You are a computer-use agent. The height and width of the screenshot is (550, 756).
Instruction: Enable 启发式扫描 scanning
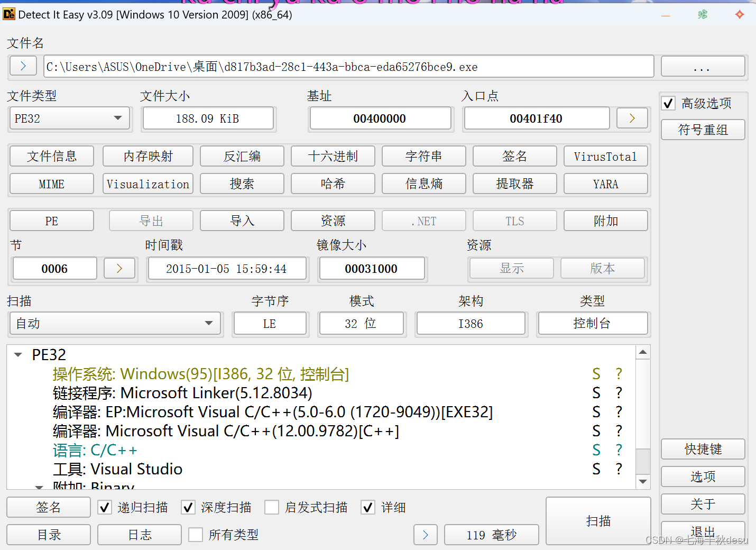pyautogui.click(x=272, y=507)
